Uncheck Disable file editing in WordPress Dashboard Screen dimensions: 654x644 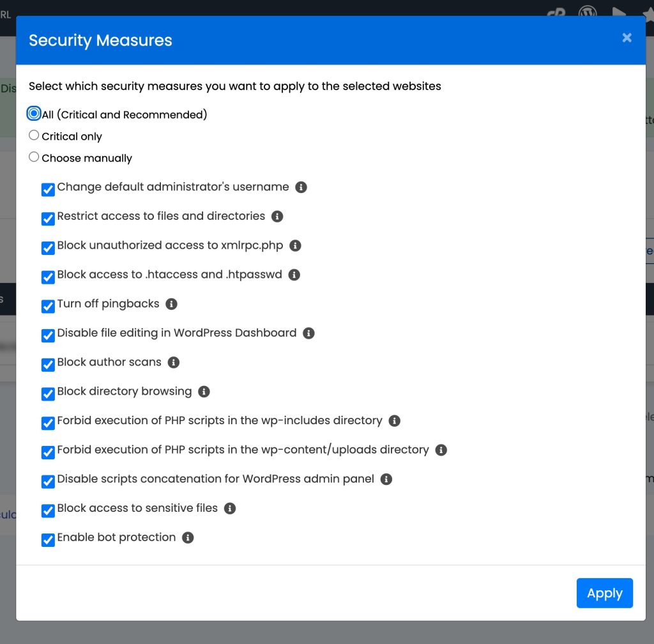[x=48, y=335]
